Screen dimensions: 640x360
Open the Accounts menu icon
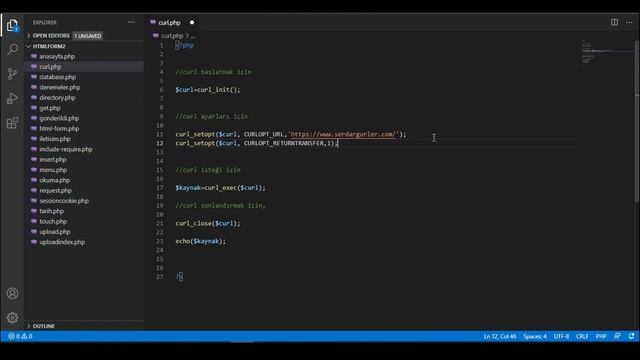pyautogui.click(x=12, y=293)
